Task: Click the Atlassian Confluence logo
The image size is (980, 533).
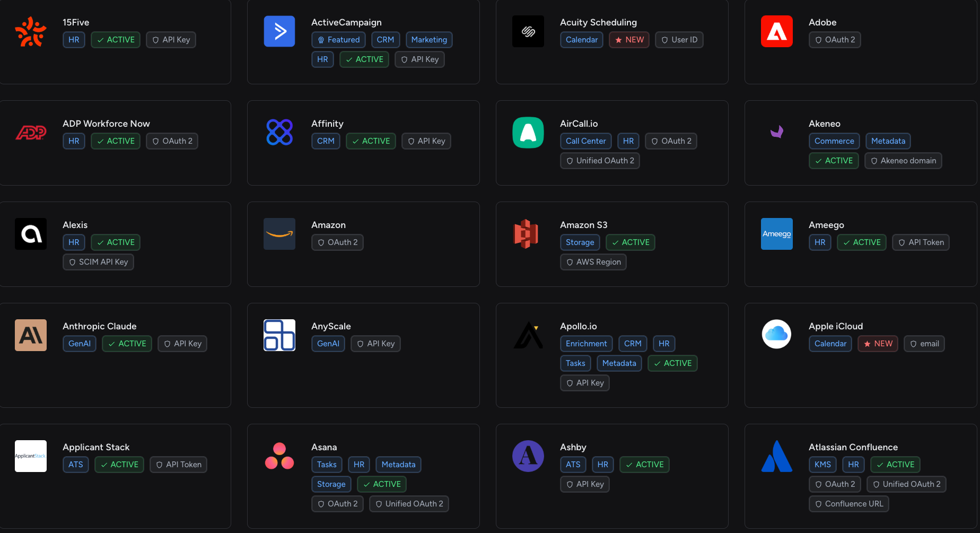Action: click(776, 456)
